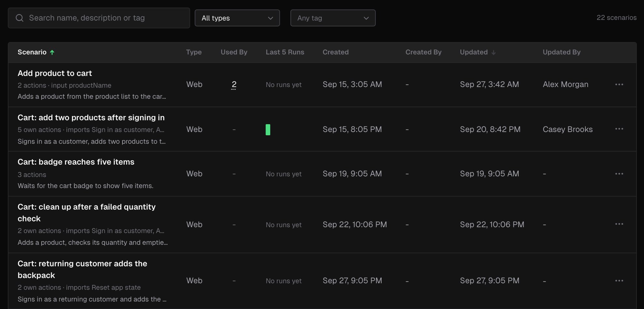
Task: Sort by the Created column header
Action: tap(336, 52)
